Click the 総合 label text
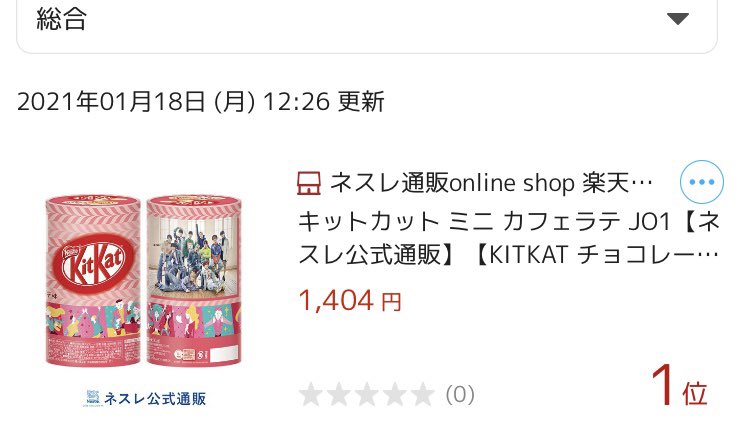 tap(62, 20)
